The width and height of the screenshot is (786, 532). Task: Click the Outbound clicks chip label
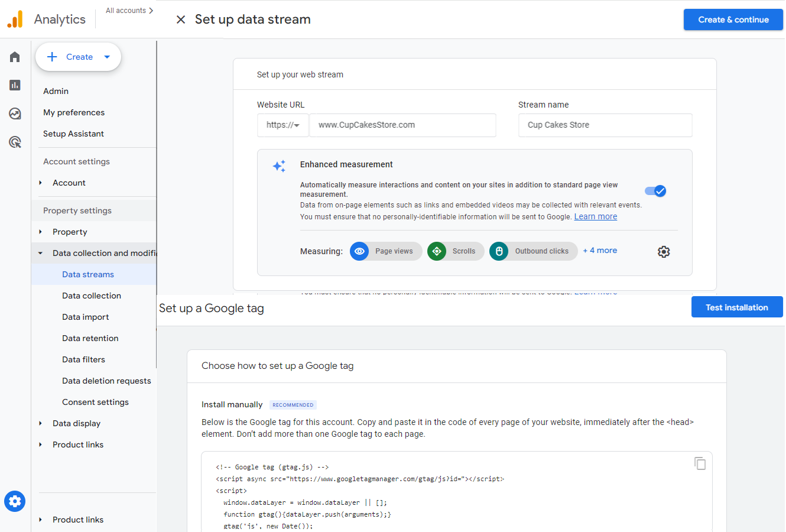[x=542, y=251]
